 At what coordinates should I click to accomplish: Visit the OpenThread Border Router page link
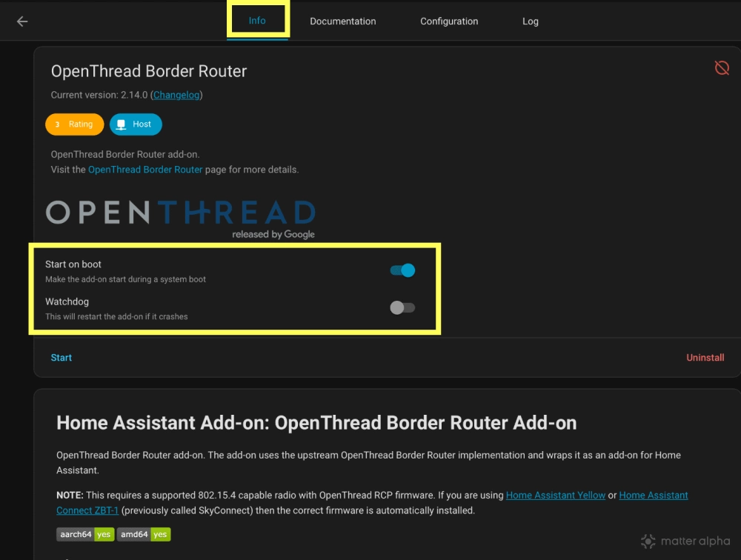145,169
